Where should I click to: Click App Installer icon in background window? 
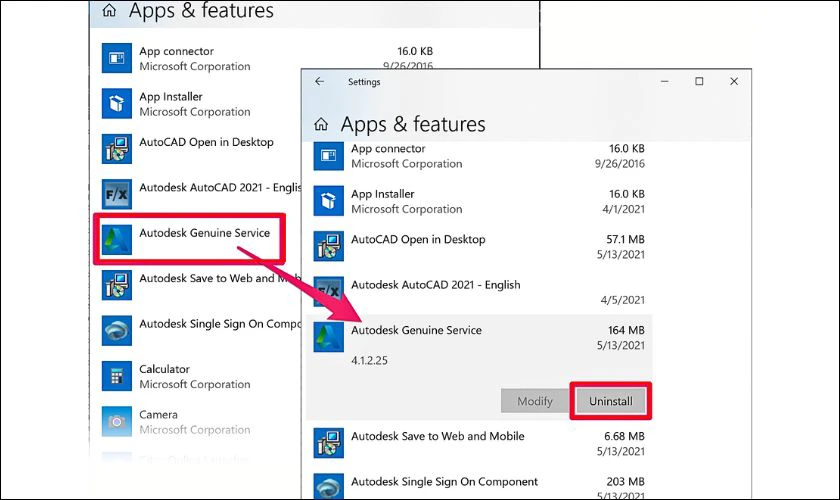coord(117,103)
